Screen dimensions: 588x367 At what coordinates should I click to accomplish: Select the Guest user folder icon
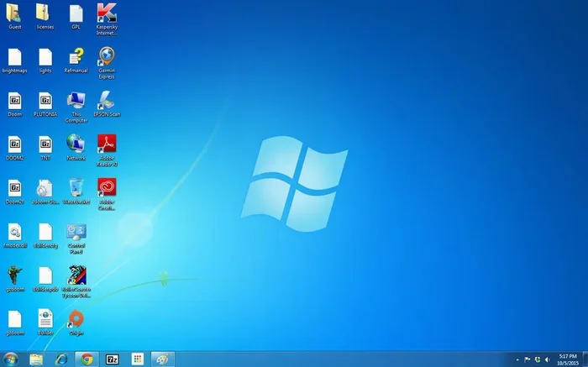(14, 13)
